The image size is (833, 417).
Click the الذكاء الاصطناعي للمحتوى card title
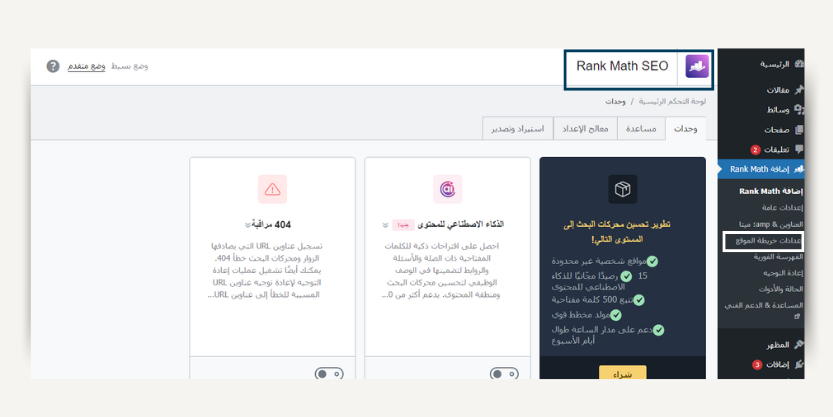pos(461,225)
